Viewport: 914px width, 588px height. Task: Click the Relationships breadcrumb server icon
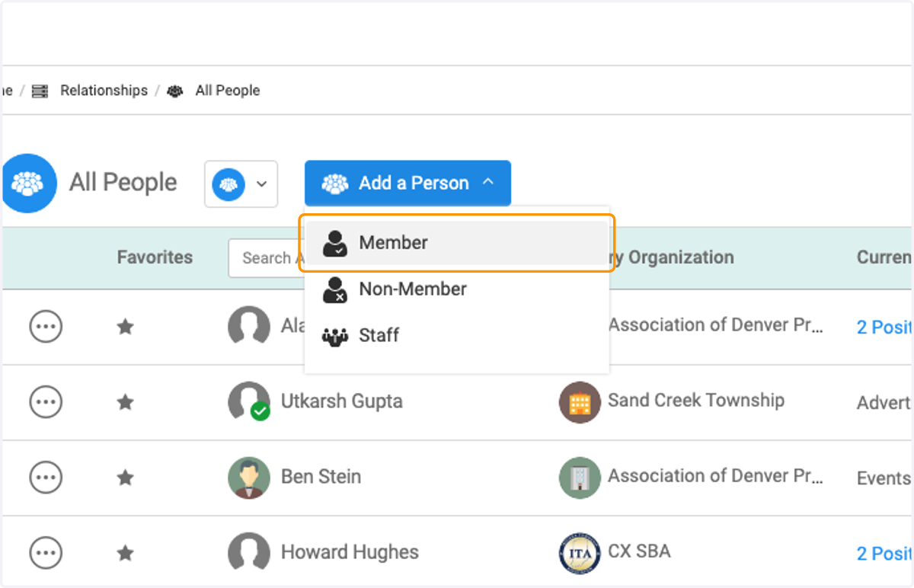click(x=40, y=91)
